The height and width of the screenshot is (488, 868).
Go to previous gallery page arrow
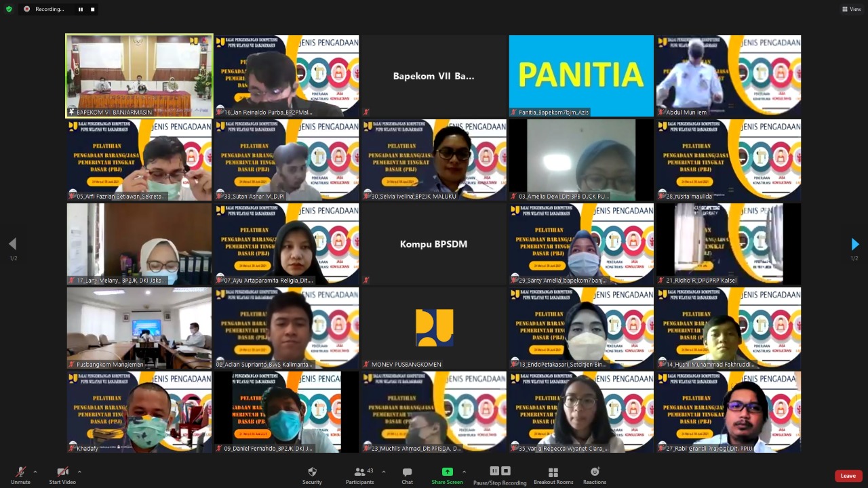tap(12, 244)
